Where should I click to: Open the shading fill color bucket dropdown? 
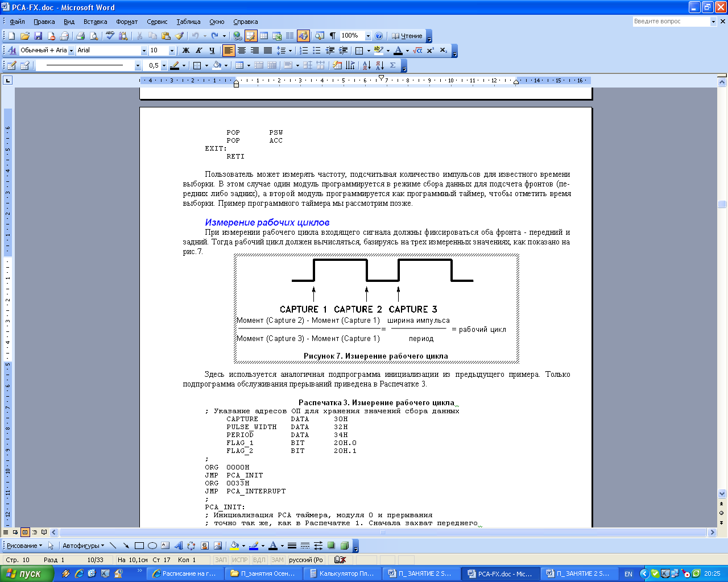226,65
